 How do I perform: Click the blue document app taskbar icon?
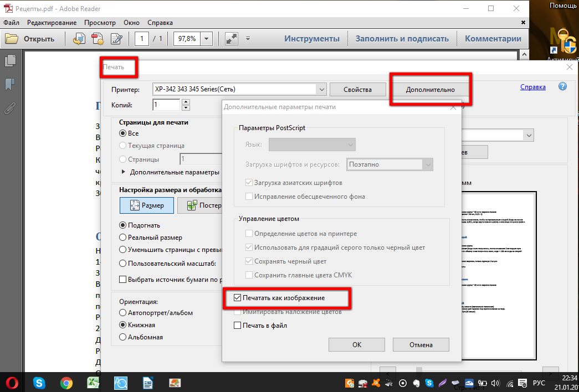148,383
